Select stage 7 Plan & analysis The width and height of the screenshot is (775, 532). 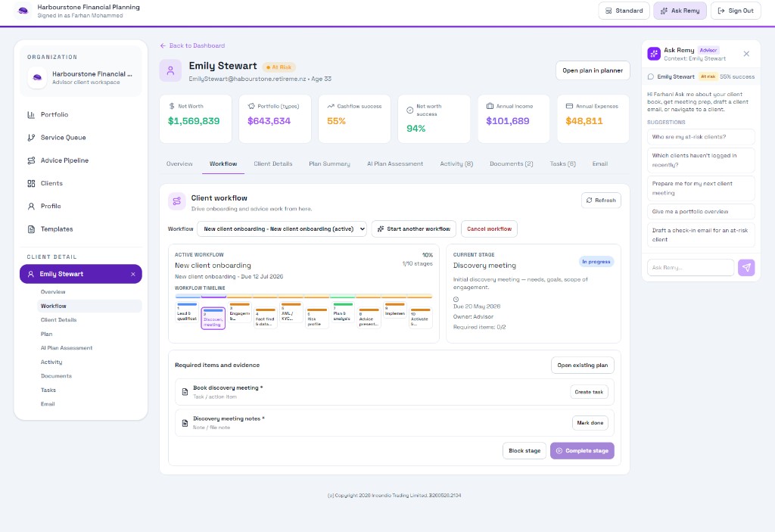tap(343, 313)
